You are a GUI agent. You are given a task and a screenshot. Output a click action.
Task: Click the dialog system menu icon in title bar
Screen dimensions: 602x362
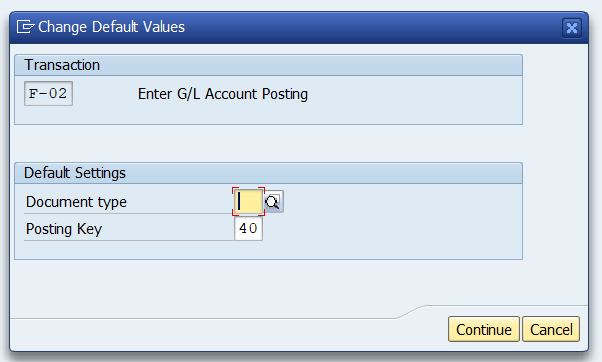[25, 27]
